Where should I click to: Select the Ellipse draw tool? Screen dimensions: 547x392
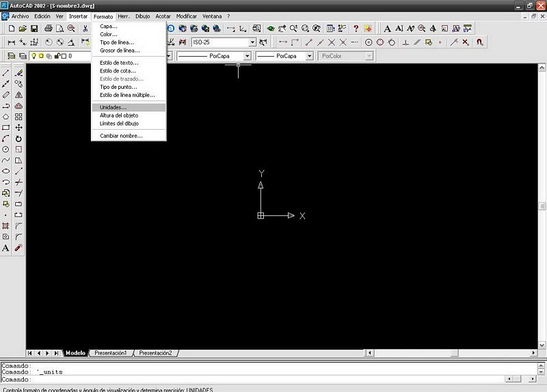click(x=6, y=171)
